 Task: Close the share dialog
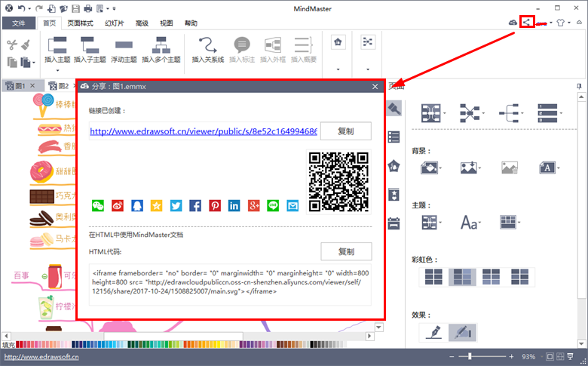tap(375, 87)
